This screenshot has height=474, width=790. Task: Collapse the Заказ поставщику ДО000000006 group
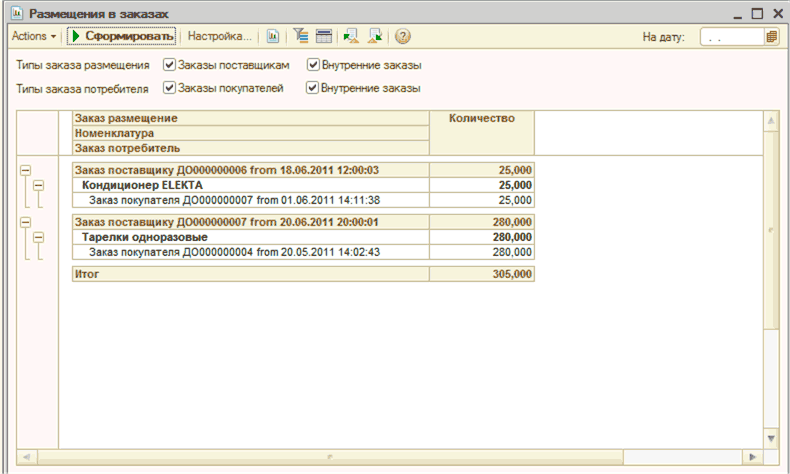click(25, 170)
